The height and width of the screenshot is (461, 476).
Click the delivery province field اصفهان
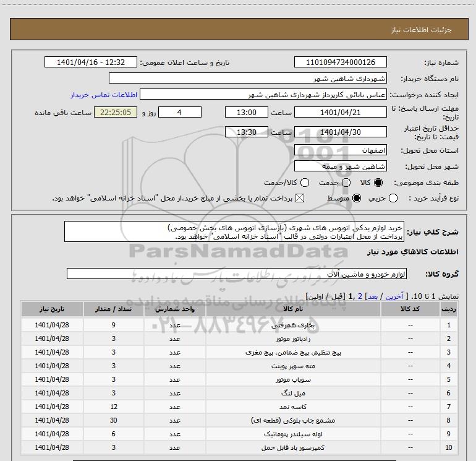(x=340, y=150)
